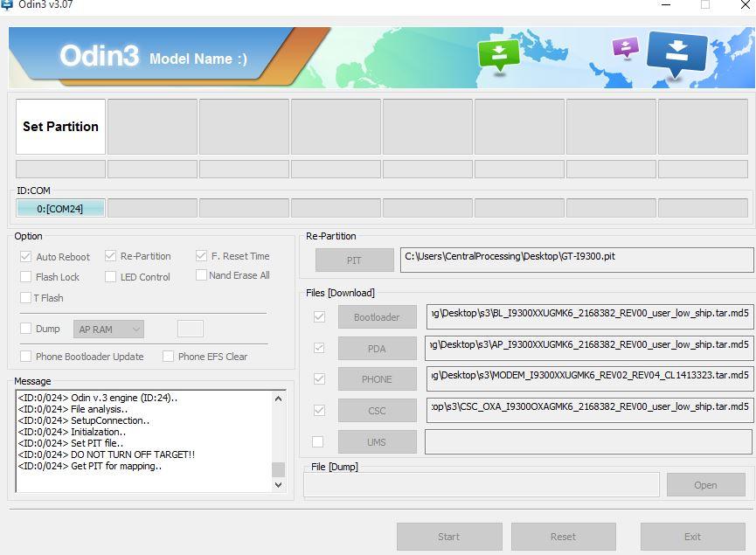Screen dimensions: 756x555
Task: Click the AP_I9300 PDA file path field
Action: [589, 348]
